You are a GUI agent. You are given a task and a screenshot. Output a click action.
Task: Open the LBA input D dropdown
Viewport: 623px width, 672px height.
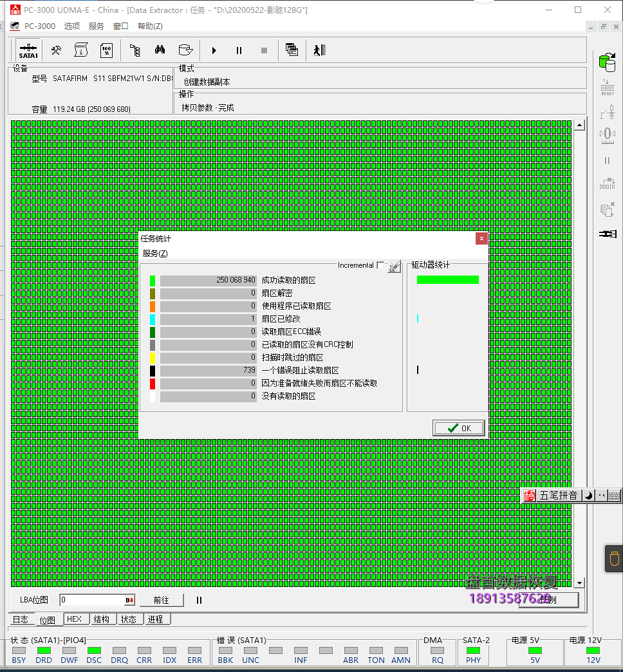pos(129,600)
